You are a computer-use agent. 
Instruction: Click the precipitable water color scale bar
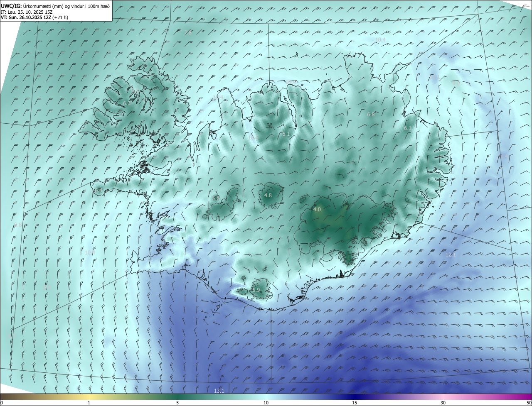click(x=266, y=396)
